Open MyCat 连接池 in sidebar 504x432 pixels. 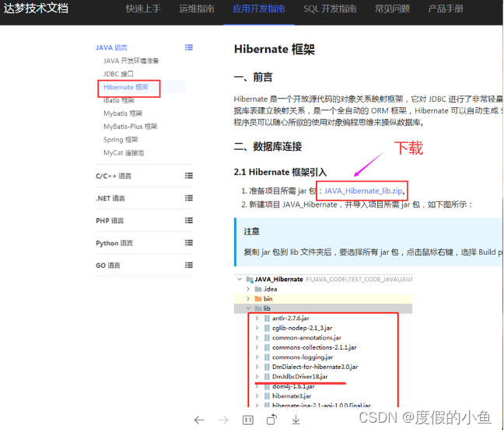click(124, 153)
